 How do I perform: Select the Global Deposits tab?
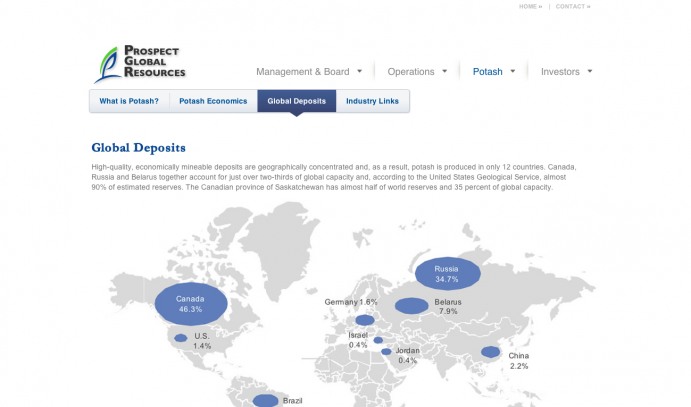point(297,101)
